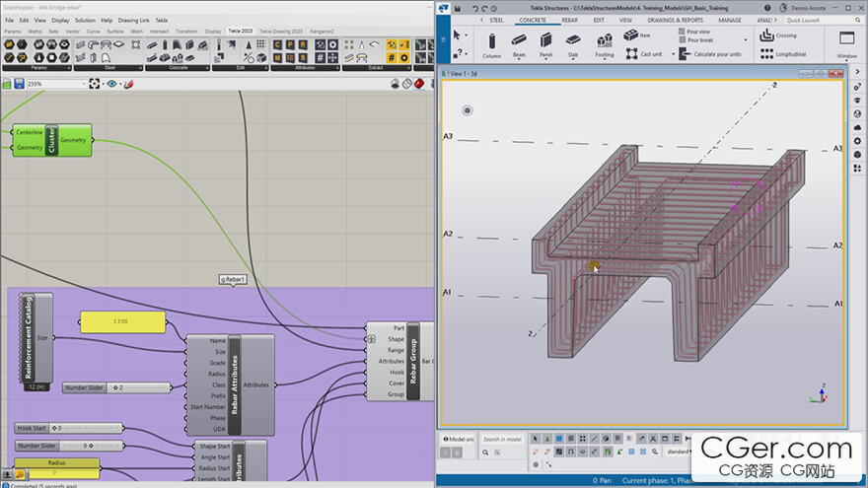Select the Footing tool in Concrete ribbon
868x488 pixels.
tap(605, 44)
